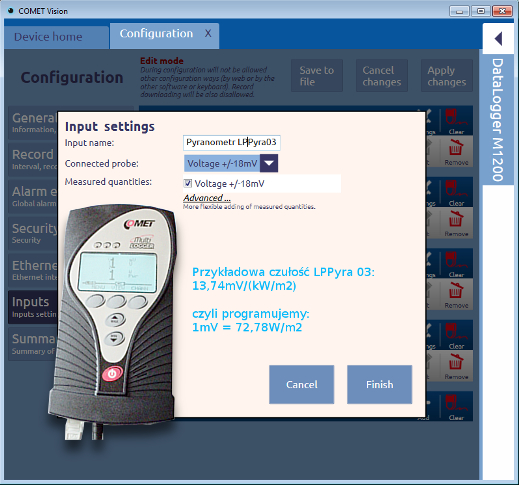Image resolution: width=520 pixels, height=486 pixels.
Task: Open the DataLogger M1200 side tab
Action: 497,120
